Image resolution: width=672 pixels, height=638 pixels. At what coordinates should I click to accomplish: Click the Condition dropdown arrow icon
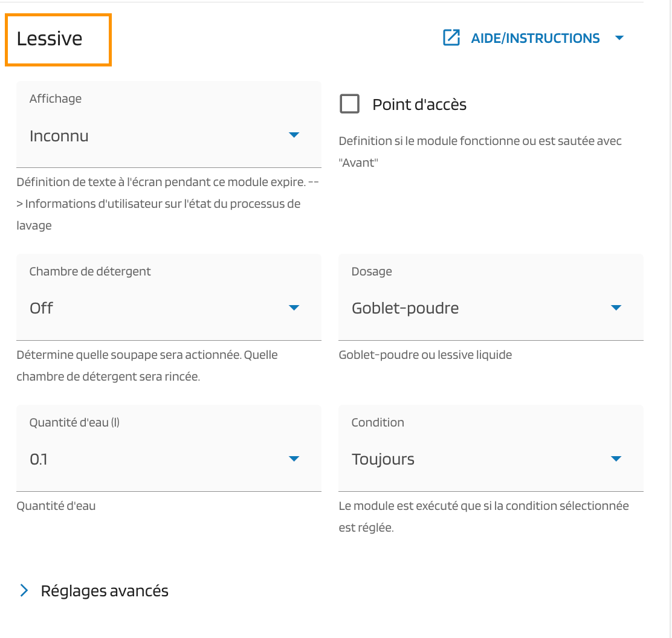click(x=616, y=459)
